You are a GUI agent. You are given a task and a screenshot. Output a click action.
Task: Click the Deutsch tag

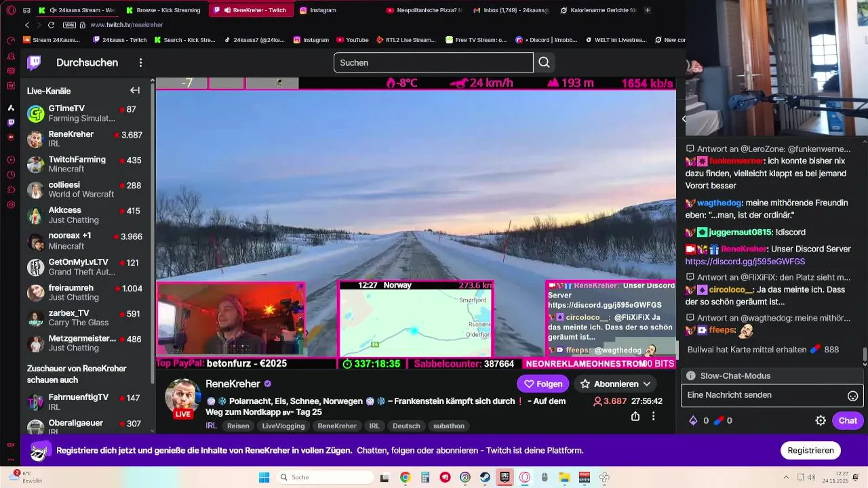(x=406, y=426)
